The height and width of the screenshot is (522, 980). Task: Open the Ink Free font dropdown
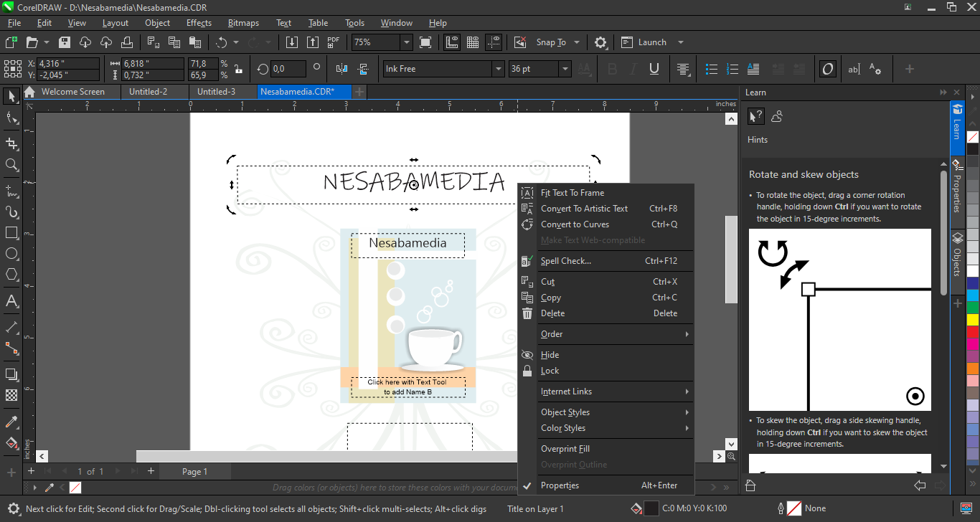click(498, 69)
